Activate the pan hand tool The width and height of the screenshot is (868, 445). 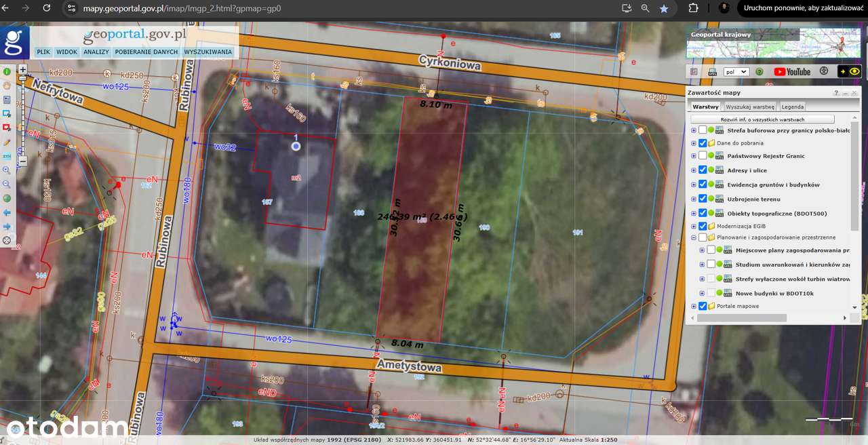(x=7, y=85)
